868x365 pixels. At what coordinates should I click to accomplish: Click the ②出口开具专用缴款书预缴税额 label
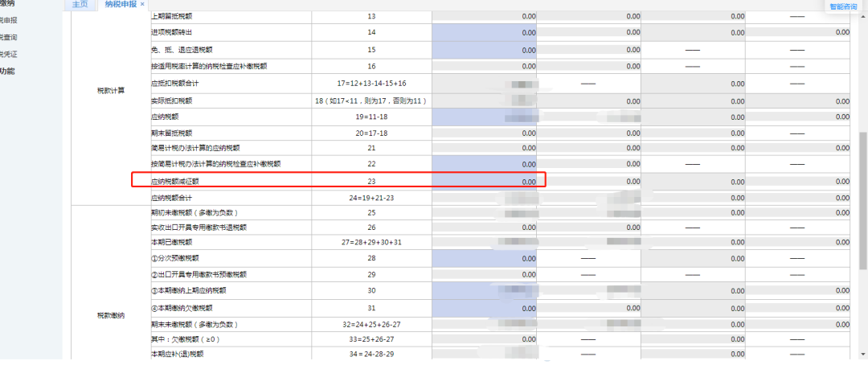[199, 274]
